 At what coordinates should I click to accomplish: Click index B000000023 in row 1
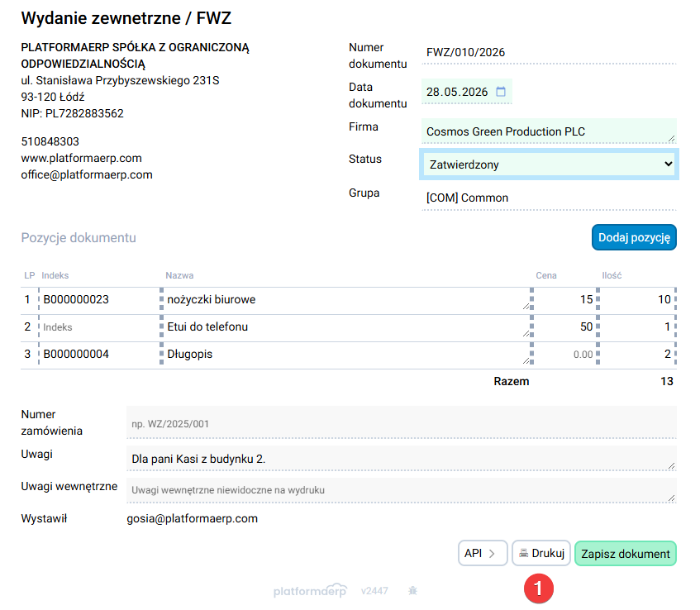(99, 299)
